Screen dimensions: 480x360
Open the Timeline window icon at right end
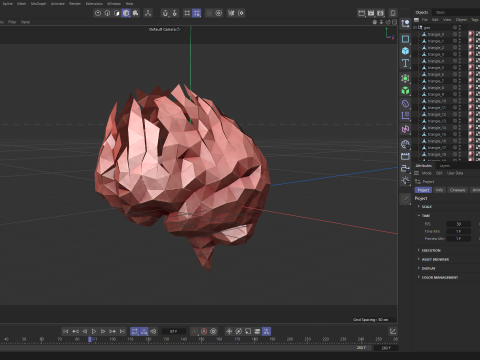393,331
